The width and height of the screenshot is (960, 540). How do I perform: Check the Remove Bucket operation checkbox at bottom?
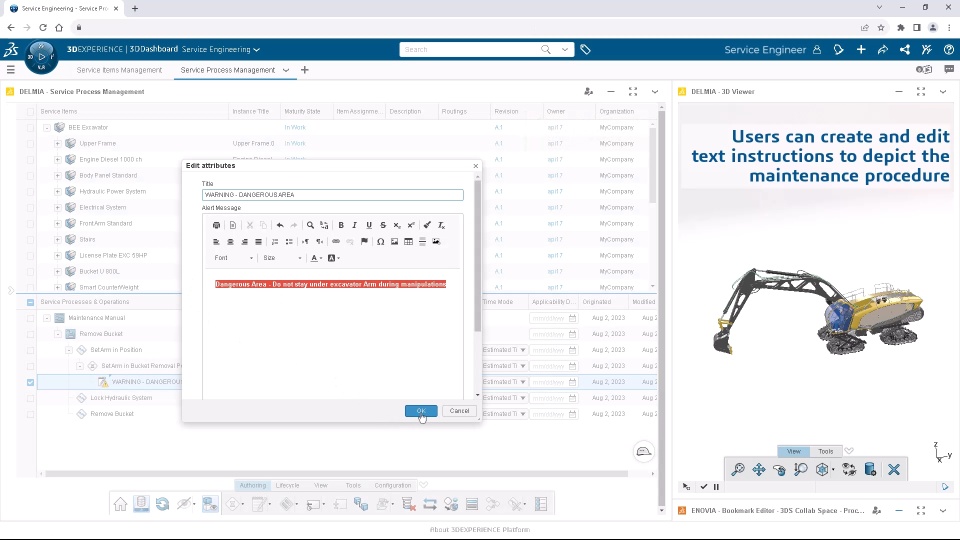point(31,414)
